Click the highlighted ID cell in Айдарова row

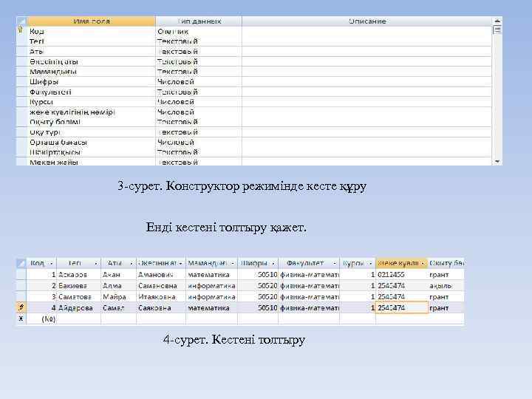[402, 307]
